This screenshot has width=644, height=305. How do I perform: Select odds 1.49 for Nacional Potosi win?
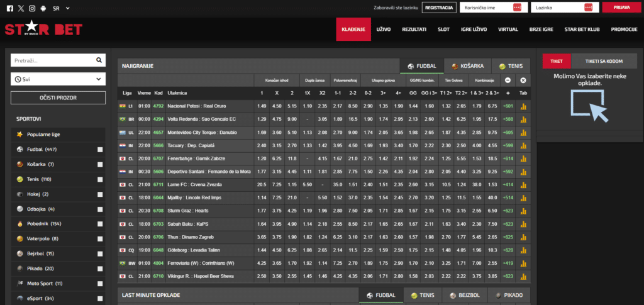262,106
